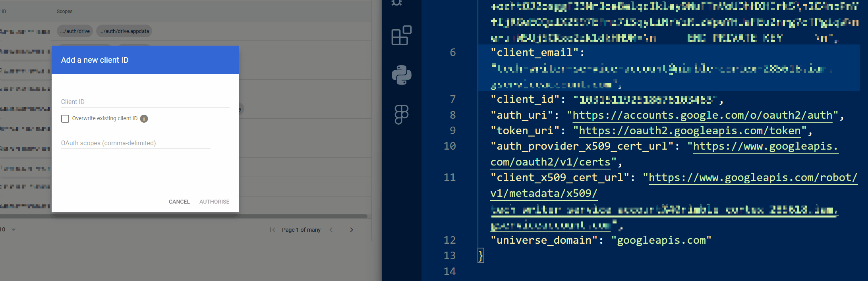The height and width of the screenshot is (281, 868).
Task: Open the Extensions view in activity bar
Action: [401, 36]
